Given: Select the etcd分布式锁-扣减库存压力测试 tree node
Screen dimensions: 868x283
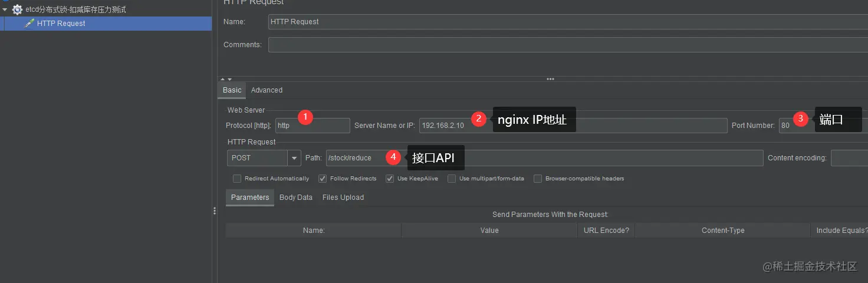Looking at the screenshot, I should tap(75, 9).
